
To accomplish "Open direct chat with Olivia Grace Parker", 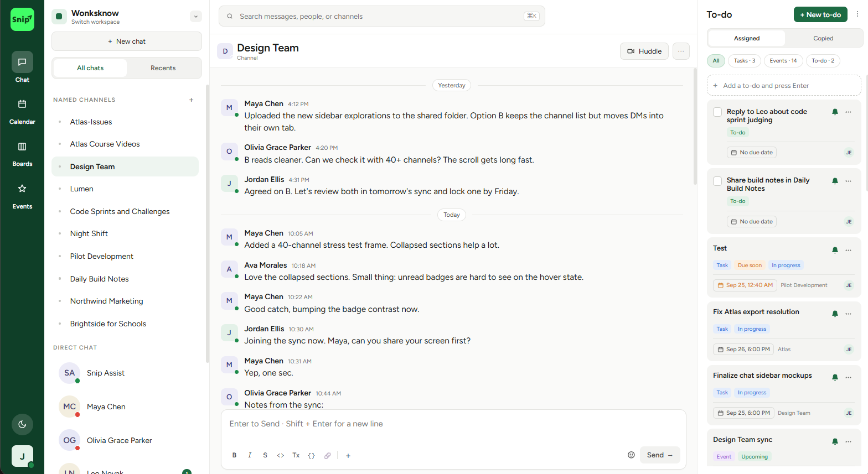I will coord(125,440).
